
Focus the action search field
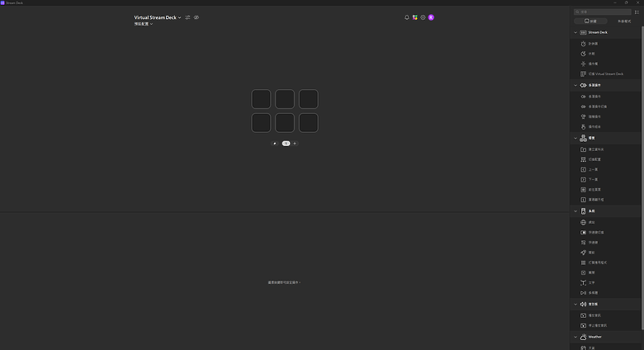click(x=603, y=12)
